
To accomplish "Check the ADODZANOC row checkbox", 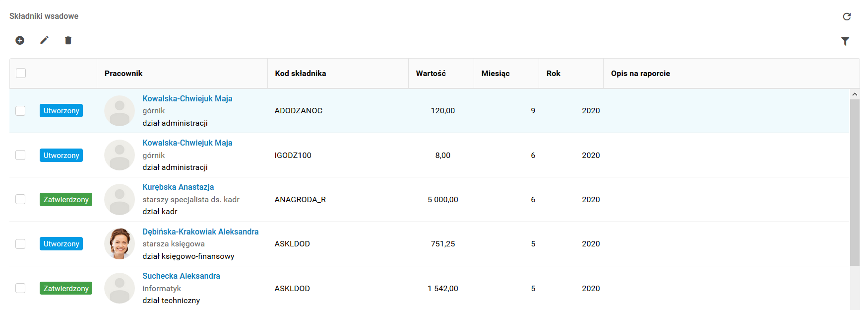I will (x=20, y=111).
